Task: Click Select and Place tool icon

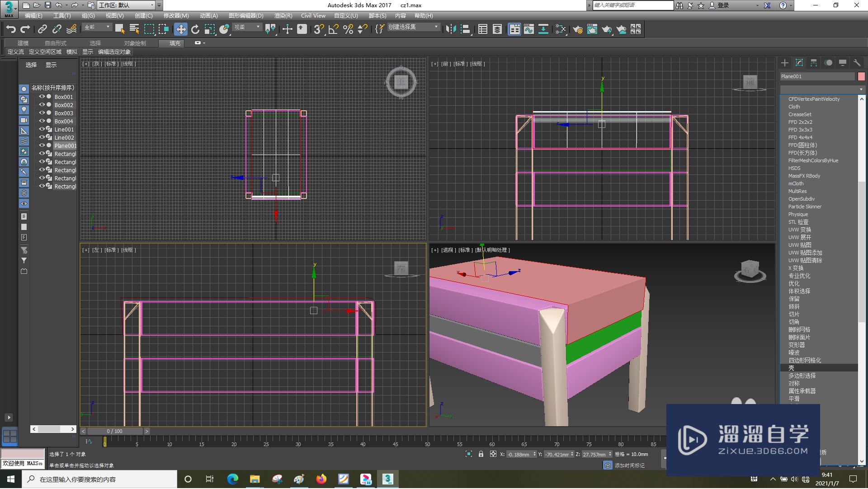Action: click(224, 29)
